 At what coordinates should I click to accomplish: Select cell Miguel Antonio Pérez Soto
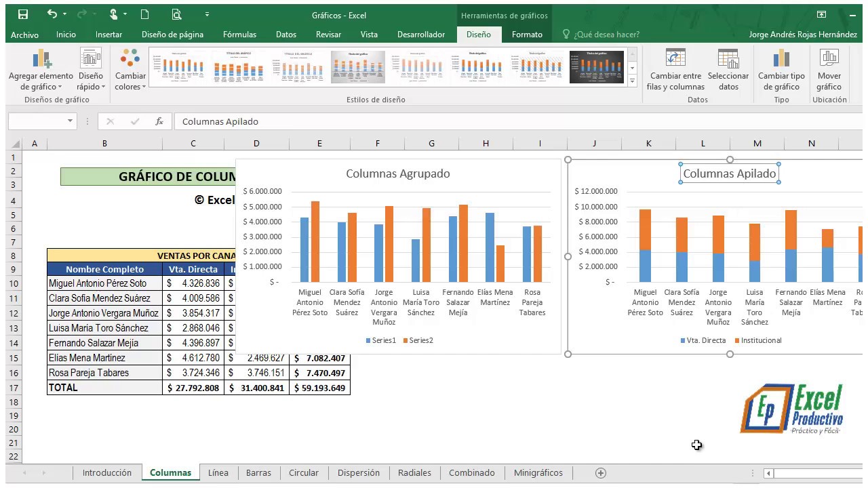click(x=104, y=283)
